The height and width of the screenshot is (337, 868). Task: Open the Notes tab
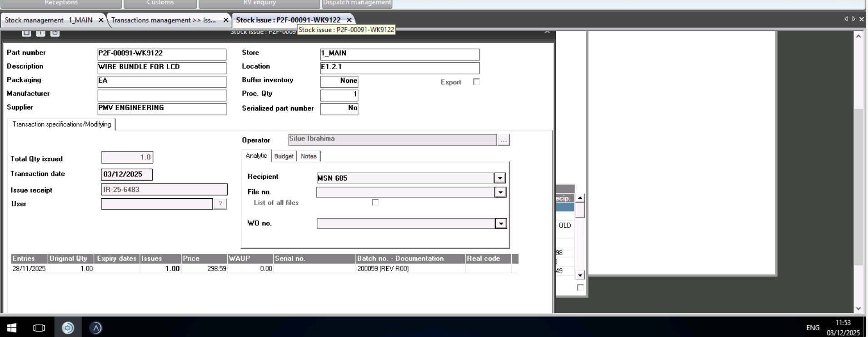309,156
